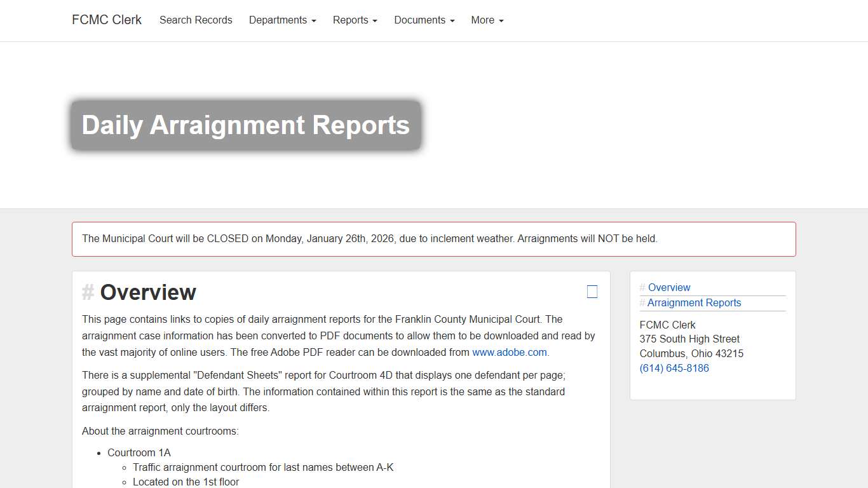Open the sidebar Arraignment Reports link
The height and width of the screenshot is (488, 868).
(695, 302)
